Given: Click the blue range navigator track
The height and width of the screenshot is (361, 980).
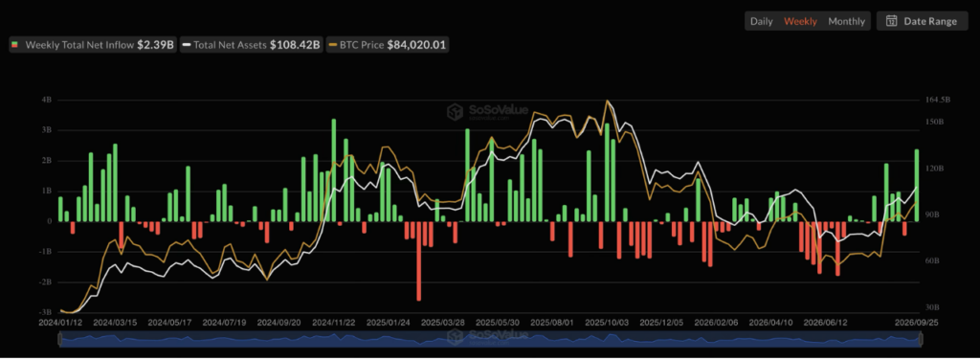Looking at the screenshot, I should pos(491,340).
